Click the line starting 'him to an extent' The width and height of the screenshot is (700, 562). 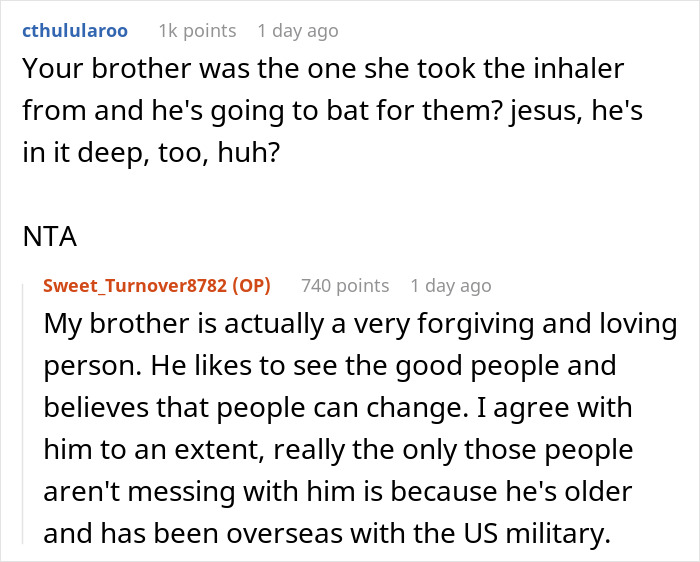[x=338, y=450]
